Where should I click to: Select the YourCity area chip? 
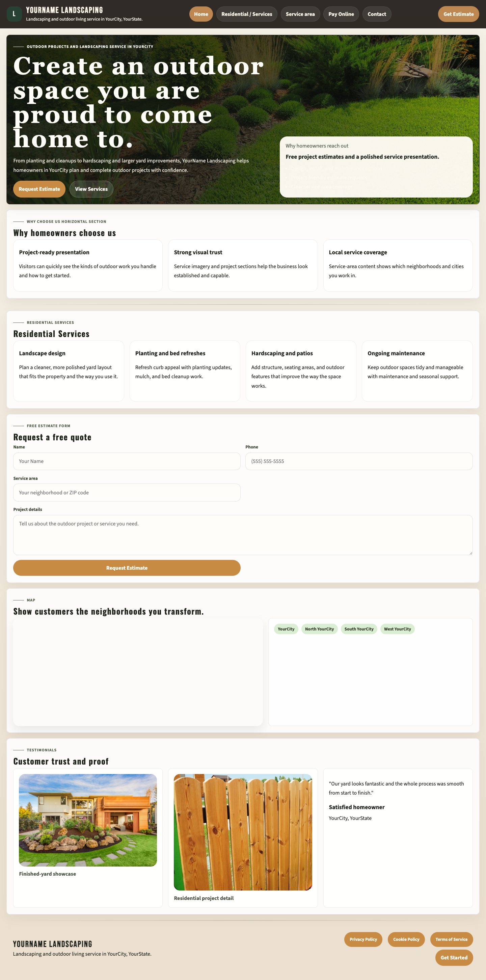pyautogui.click(x=286, y=629)
